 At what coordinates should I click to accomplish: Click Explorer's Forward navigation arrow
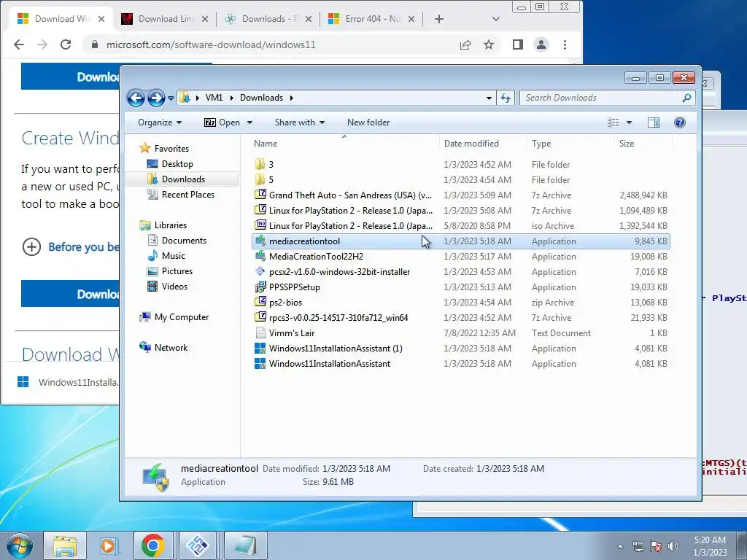tap(156, 98)
